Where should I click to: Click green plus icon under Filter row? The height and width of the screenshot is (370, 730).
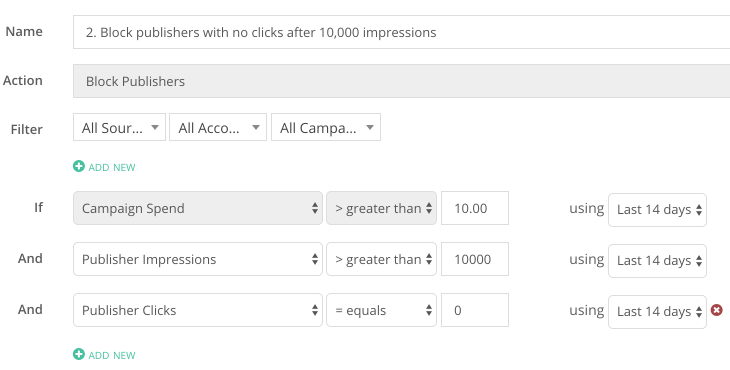tap(79, 166)
